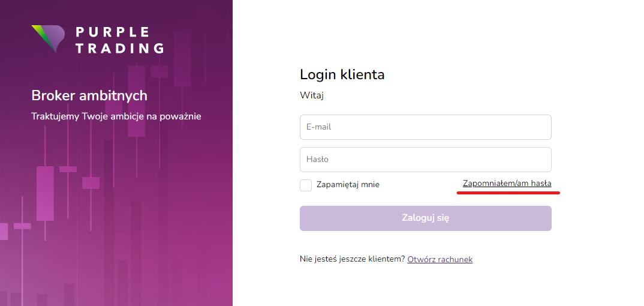Click the Zapamiętaj mnie label text
The image size is (644, 306).
click(x=348, y=185)
